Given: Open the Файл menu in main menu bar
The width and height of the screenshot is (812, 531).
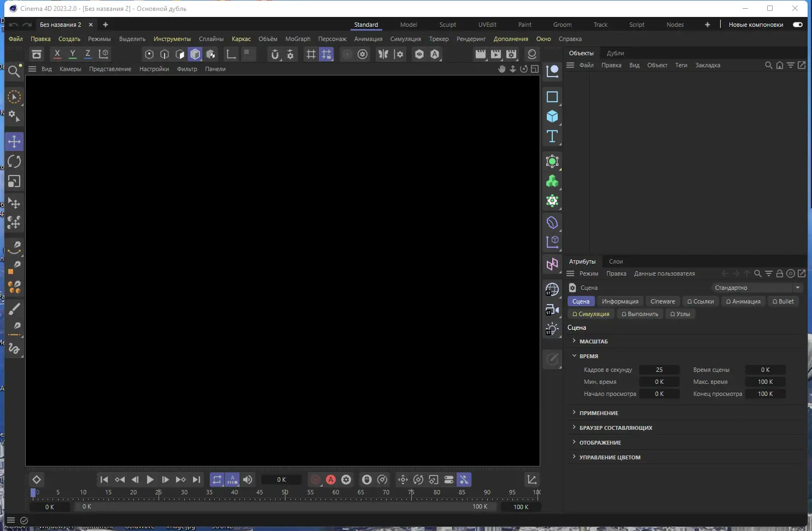Looking at the screenshot, I should point(16,39).
